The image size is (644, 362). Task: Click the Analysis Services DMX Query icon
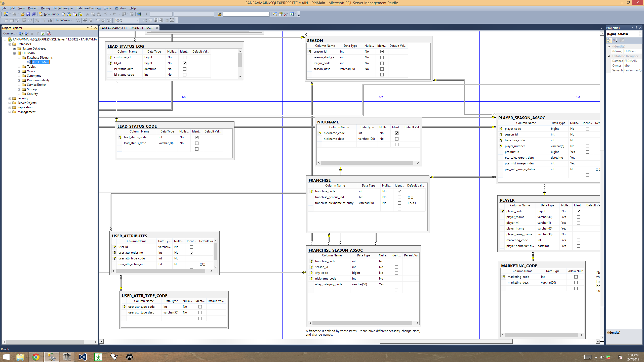tap(74, 14)
